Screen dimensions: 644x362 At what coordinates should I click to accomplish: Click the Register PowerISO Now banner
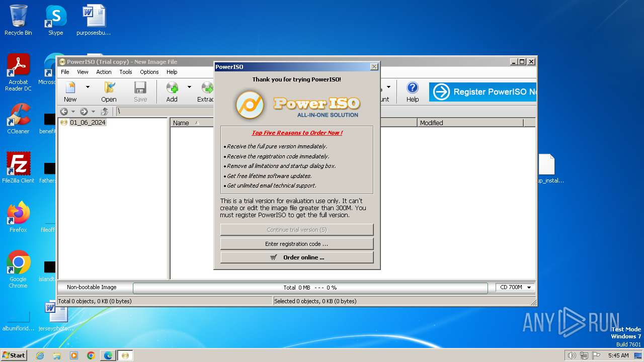[482, 92]
